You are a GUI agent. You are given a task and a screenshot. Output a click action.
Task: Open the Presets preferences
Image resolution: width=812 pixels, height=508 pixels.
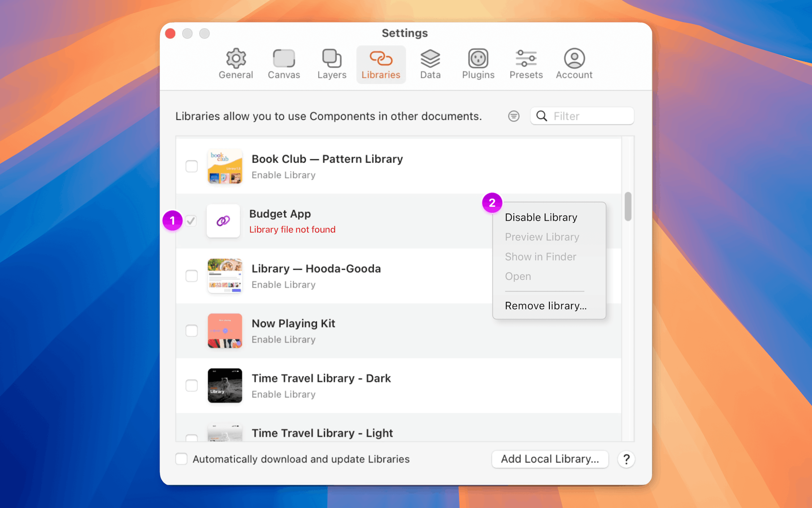526,63
